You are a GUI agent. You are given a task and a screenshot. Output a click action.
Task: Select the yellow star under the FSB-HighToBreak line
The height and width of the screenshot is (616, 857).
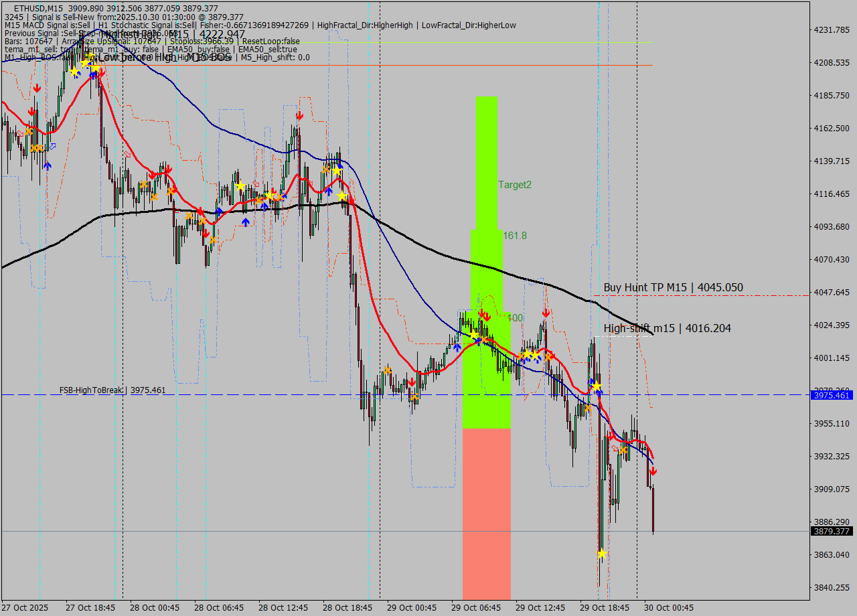pos(595,386)
